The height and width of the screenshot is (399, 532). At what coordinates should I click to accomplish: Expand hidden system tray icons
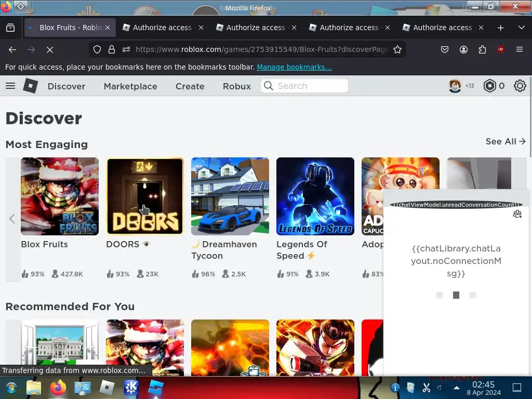(457, 388)
